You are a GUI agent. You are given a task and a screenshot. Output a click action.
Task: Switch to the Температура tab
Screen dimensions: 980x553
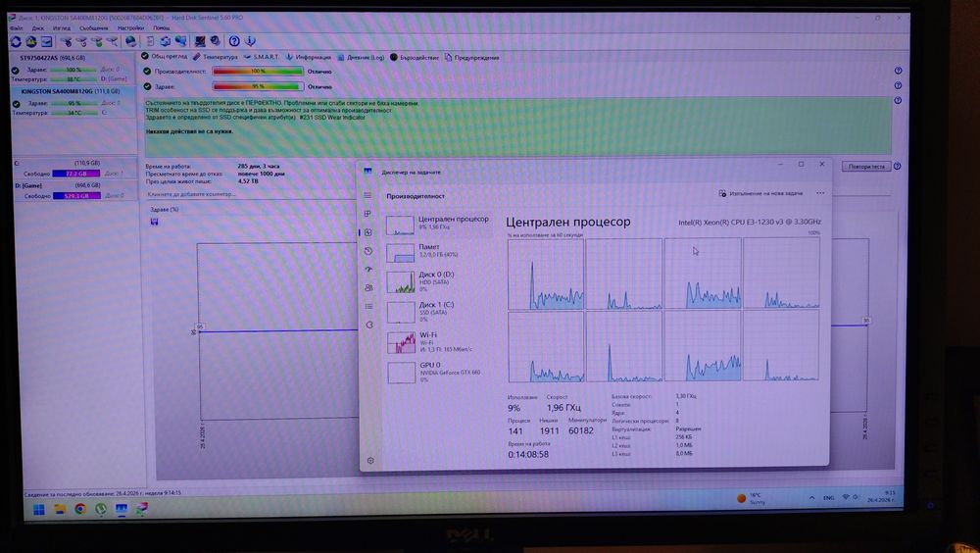(x=215, y=57)
